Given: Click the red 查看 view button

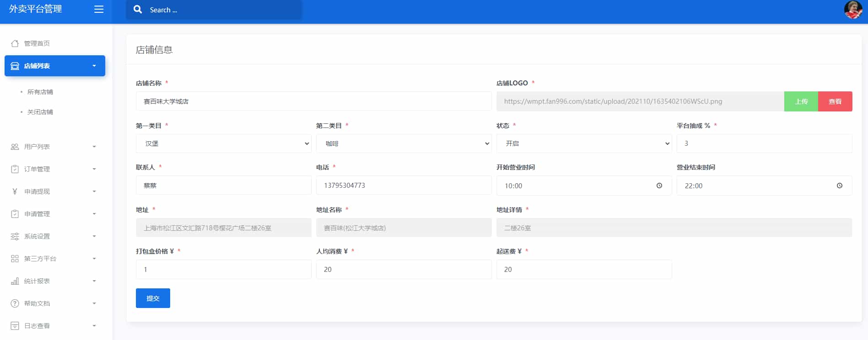Looking at the screenshot, I should (x=835, y=101).
